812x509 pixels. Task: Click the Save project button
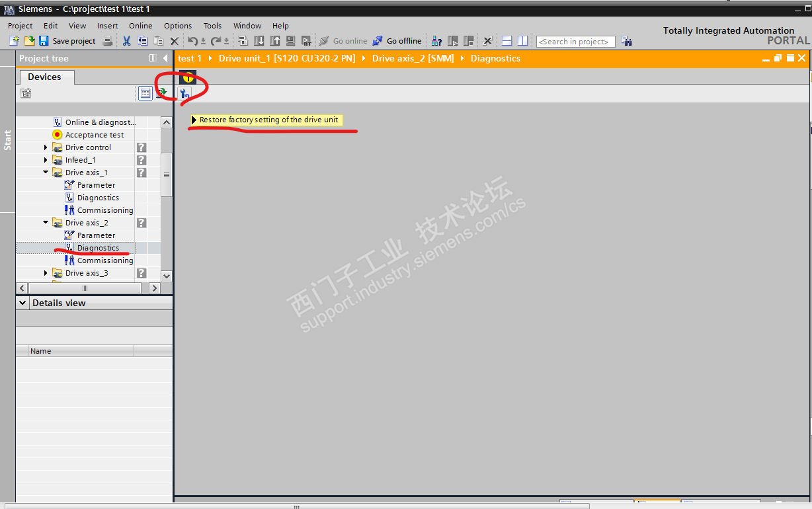click(67, 41)
